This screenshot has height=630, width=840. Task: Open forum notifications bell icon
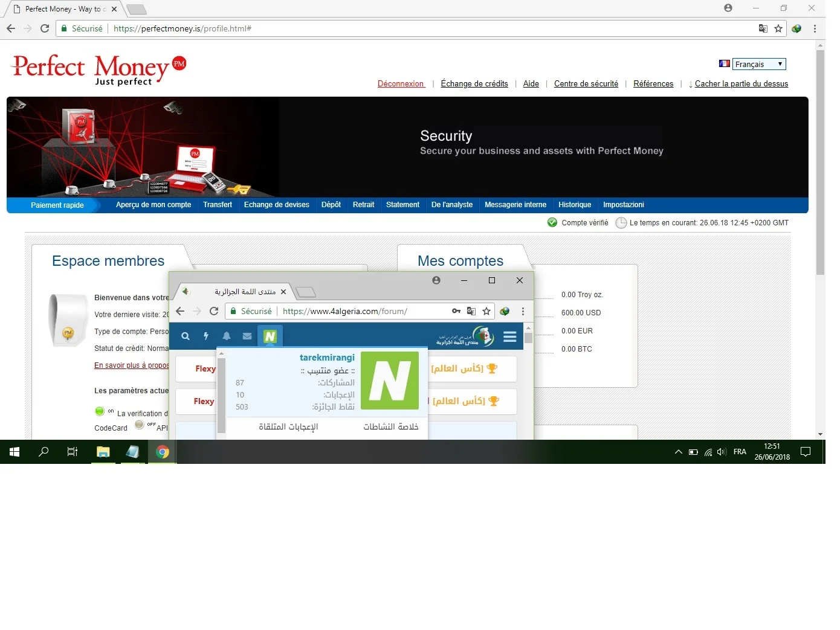(x=227, y=336)
